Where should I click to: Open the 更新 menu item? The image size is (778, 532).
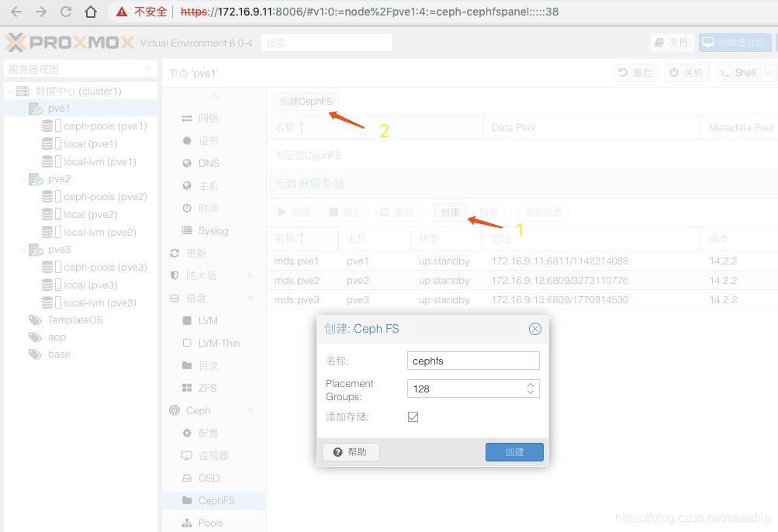coord(214,253)
